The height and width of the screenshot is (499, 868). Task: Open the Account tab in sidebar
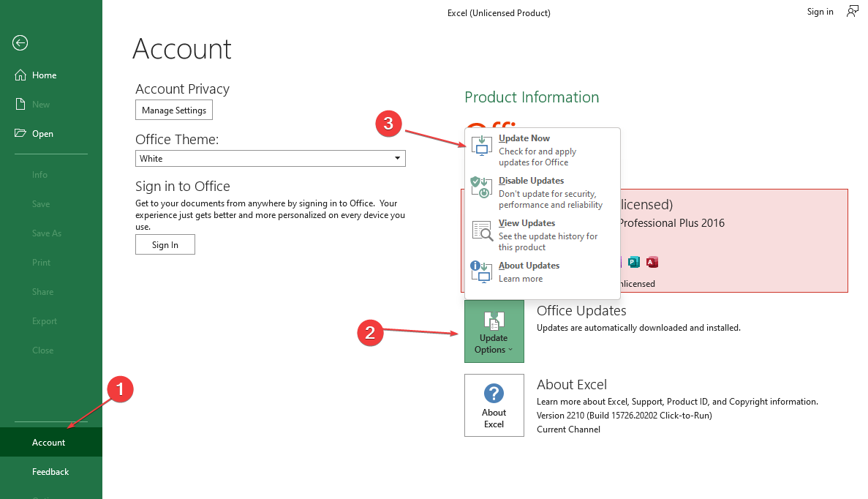[51, 442]
